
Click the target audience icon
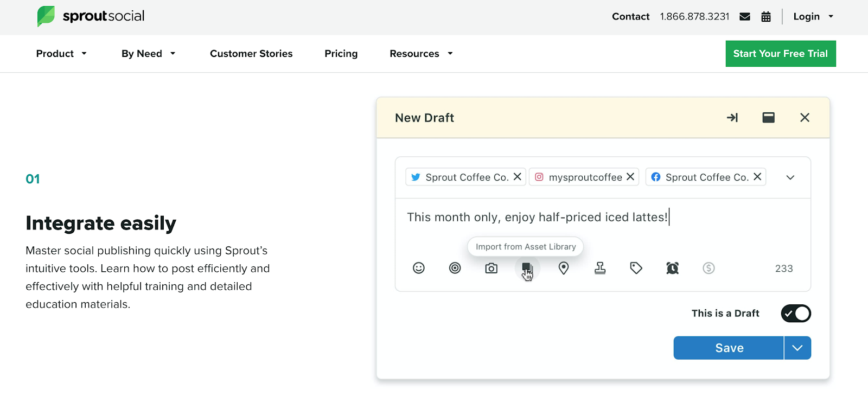(x=455, y=268)
